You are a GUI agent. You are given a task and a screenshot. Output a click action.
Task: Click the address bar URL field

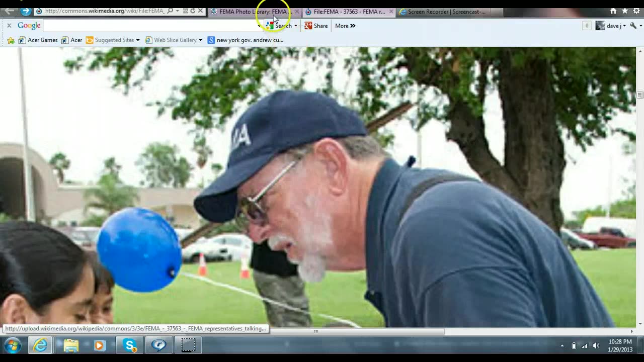[105, 11]
